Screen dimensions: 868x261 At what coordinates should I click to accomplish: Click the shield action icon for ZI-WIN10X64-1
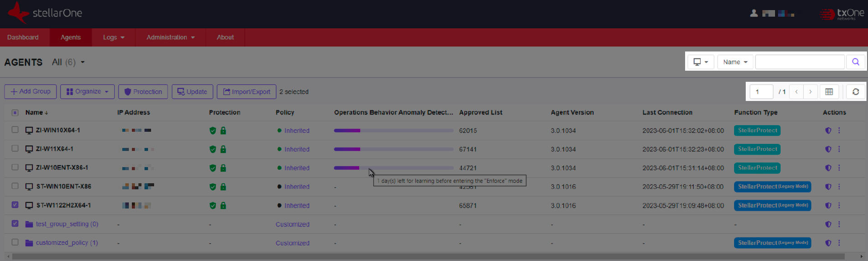coord(828,130)
